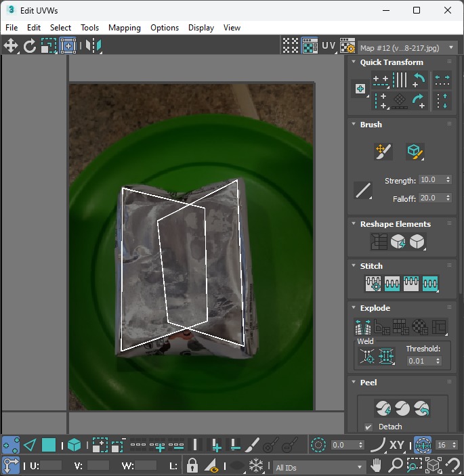Select the Rotate tool in top toolbar
The height and width of the screenshot is (476, 464).
[30, 46]
